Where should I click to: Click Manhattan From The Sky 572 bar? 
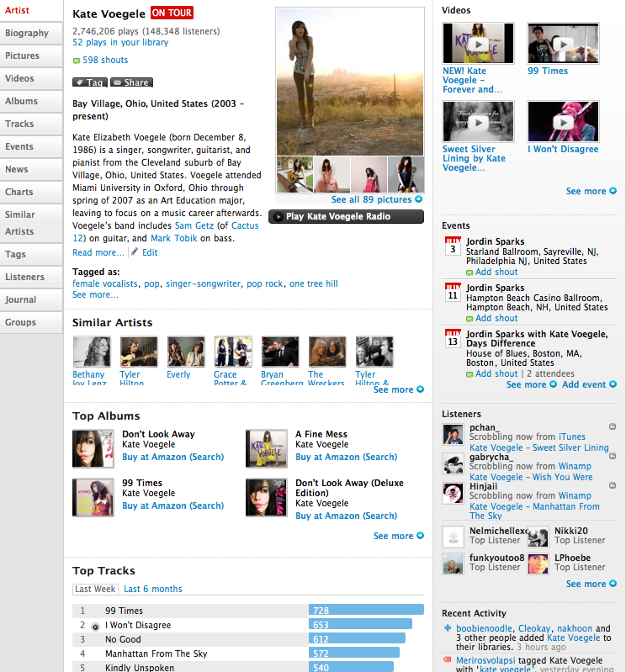[x=353, y=653]
